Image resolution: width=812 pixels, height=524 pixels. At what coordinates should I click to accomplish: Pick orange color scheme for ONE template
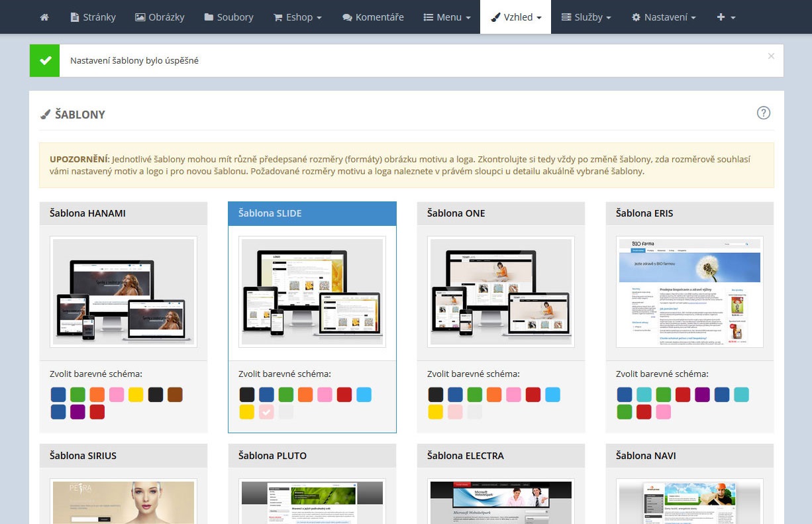point(494,395)
